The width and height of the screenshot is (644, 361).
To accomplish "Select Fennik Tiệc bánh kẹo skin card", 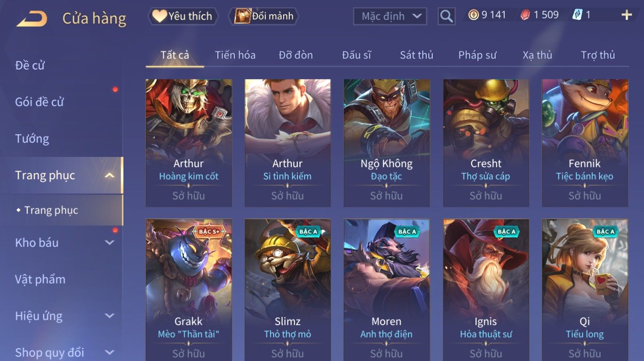I will tap(585, 143).
